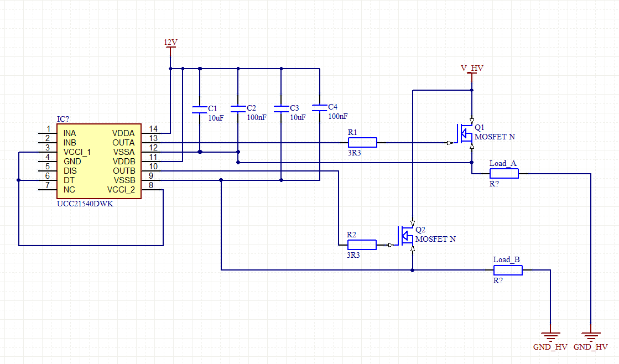Select resistor R2 symbol

362,245
